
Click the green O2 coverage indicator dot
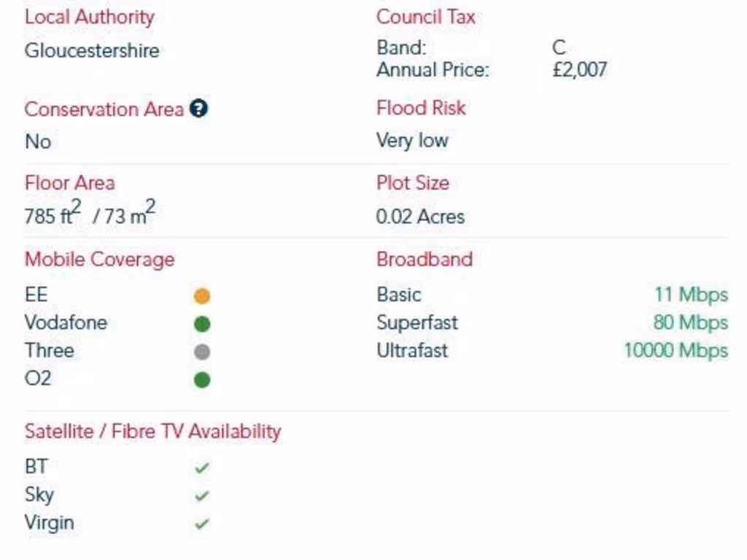[202, 380]
